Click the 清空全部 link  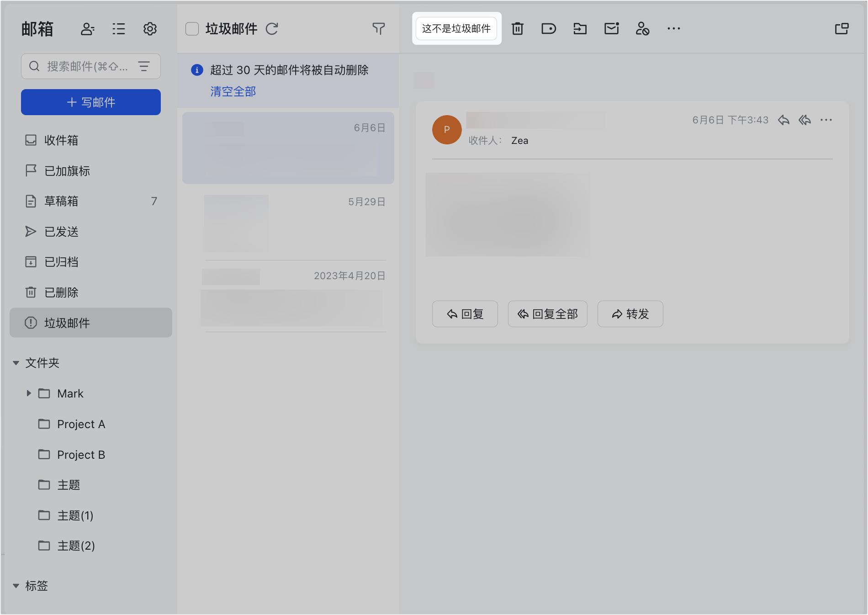pyautogui.click(x=233, y=91)
